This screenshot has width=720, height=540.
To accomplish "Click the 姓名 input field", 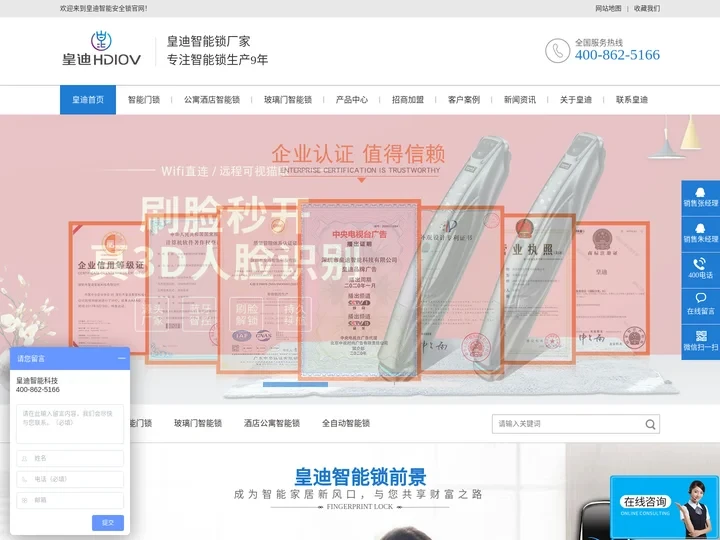I will (x=70, y=458).
